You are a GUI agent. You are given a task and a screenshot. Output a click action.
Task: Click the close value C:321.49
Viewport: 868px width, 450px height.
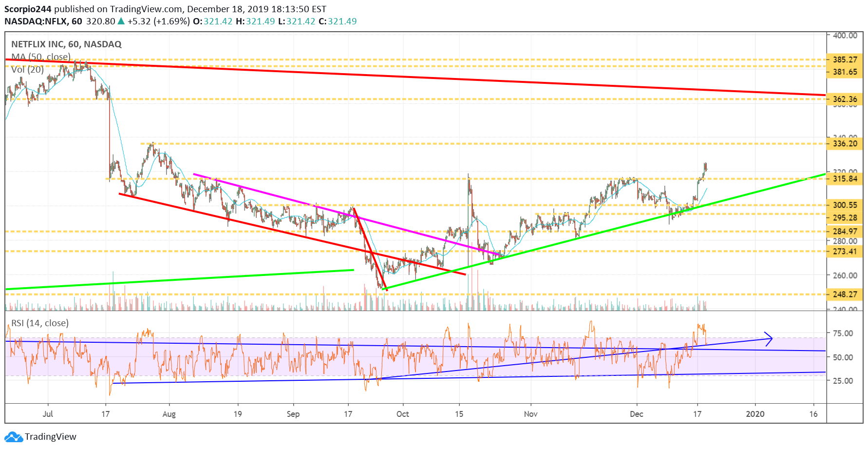(338, 21)
